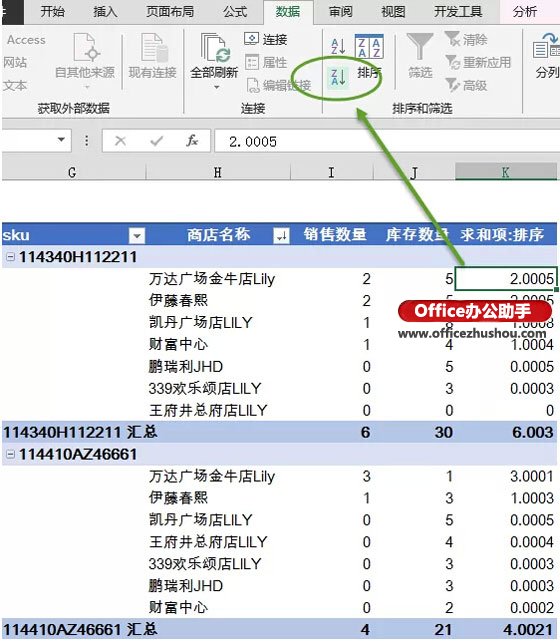
Task: Open the Refresh All dropdown arrow
Action: click(x=217, y=87)
